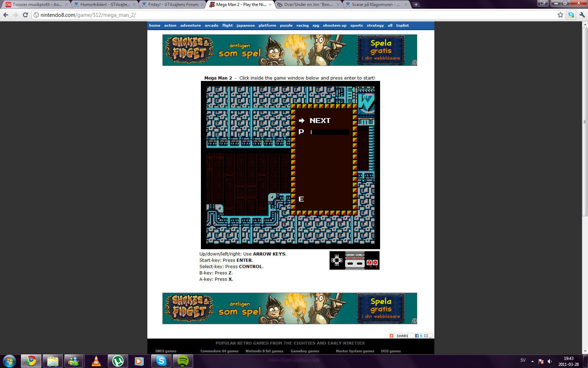Open the sports games category

[x=356, y=25]
